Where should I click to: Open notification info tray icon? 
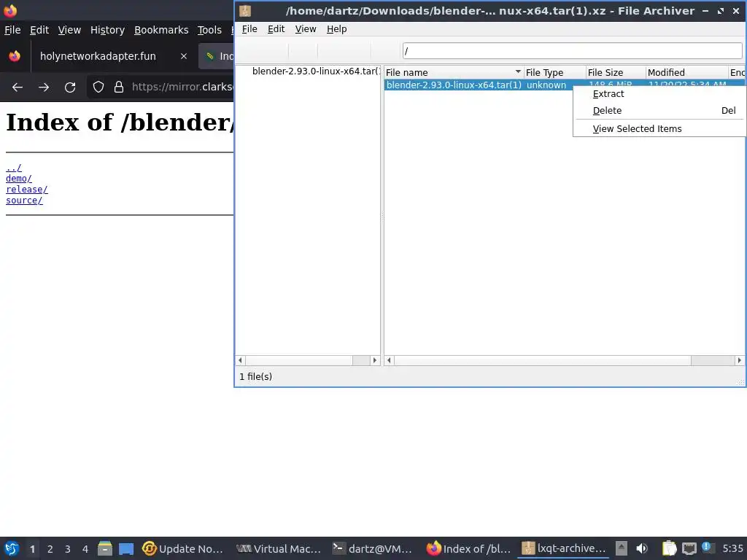pyautogui.click(x=706, y=547)
